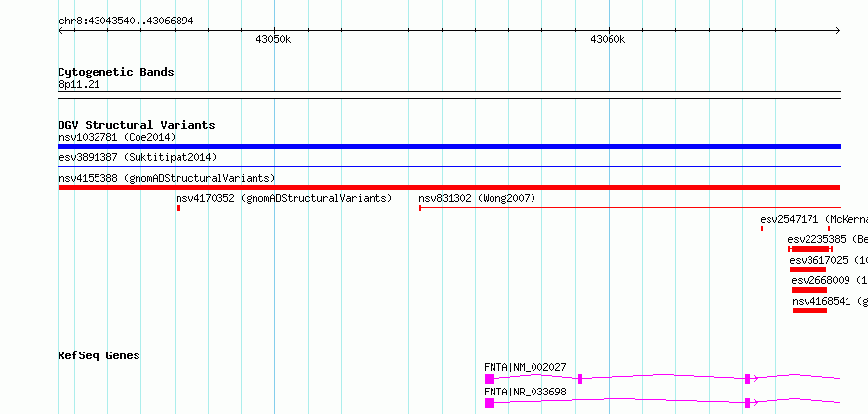The width and height of the screenshot is (868, 414).
Task: Click the esv3891387 (Suktitipat2014) label
Action: 138,157
